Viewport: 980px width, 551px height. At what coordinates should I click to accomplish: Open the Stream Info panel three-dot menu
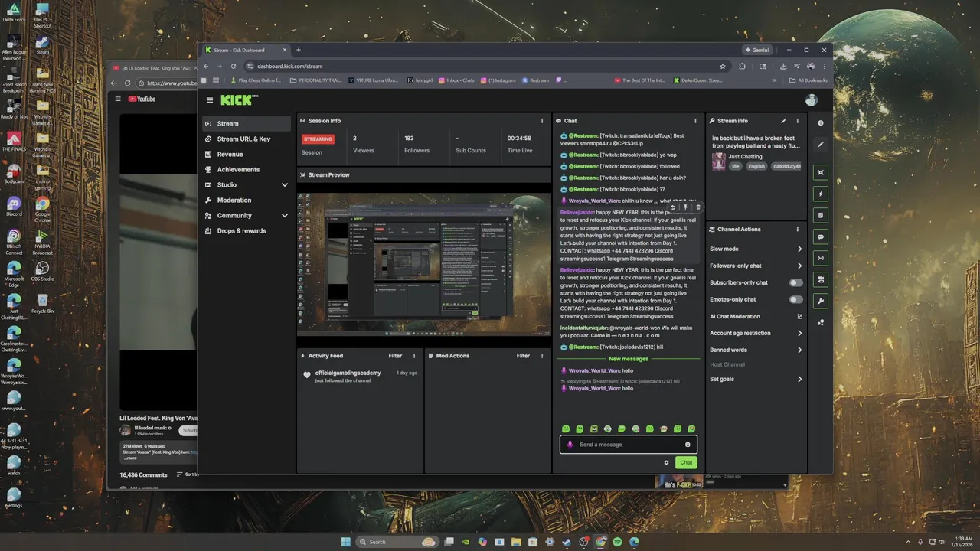coord(797,121)
